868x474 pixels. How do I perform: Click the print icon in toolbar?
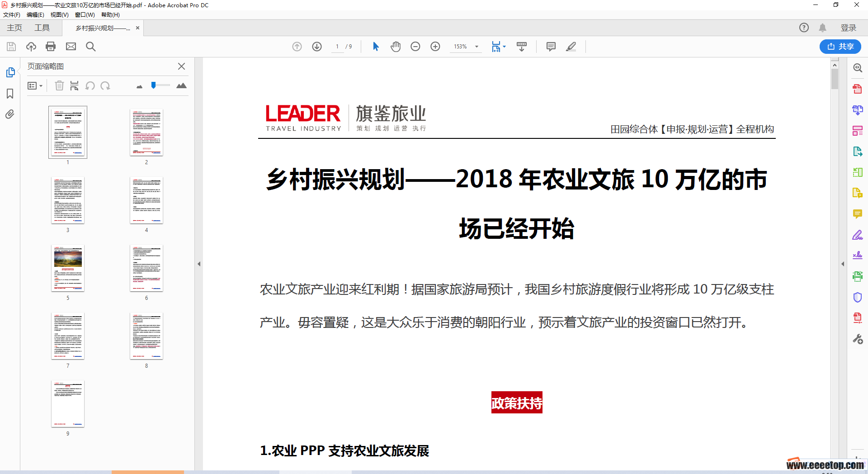pyautogui.click(x=51, y=47)
